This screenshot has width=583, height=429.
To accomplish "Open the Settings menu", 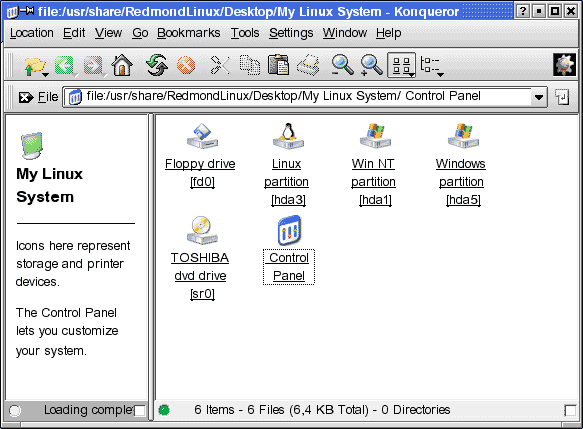I will [x=291, y=33].
